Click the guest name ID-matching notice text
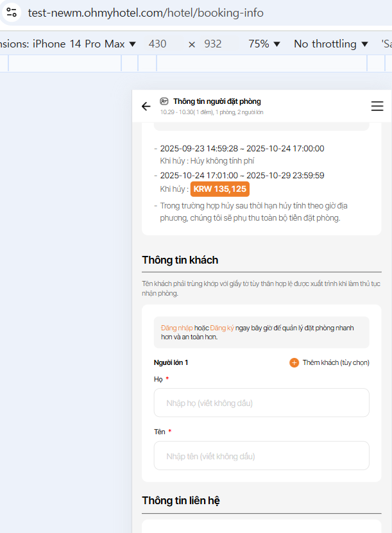The width and height of the screenshot is (392, 533). (261, 288)
